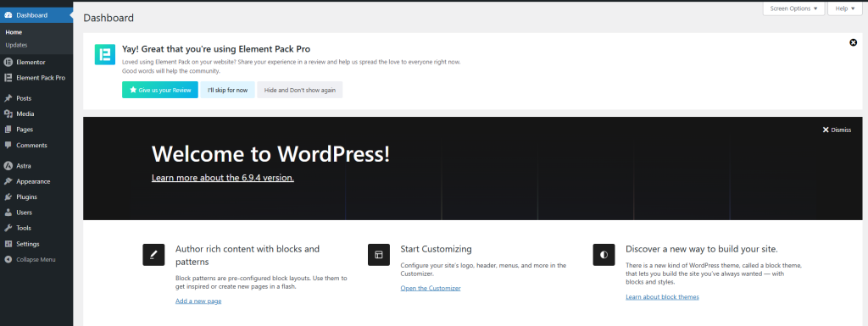868x326 pixels.
Task: Click the Give us your Review button
Action: point(160,90)
